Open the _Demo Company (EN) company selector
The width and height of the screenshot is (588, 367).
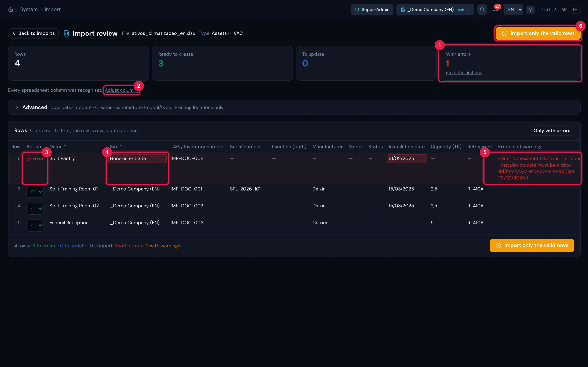435,10
